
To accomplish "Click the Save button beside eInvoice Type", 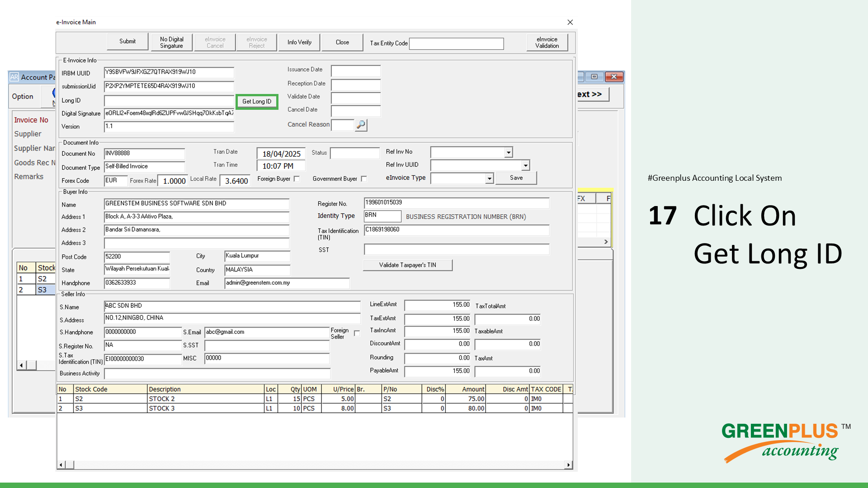I will point(516,178).
